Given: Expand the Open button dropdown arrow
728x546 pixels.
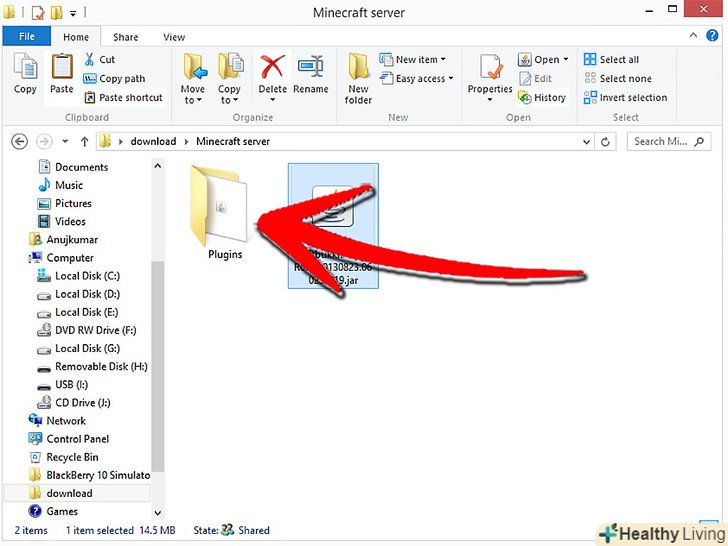Looking at the screenshot, I should (x=566, y=59).
